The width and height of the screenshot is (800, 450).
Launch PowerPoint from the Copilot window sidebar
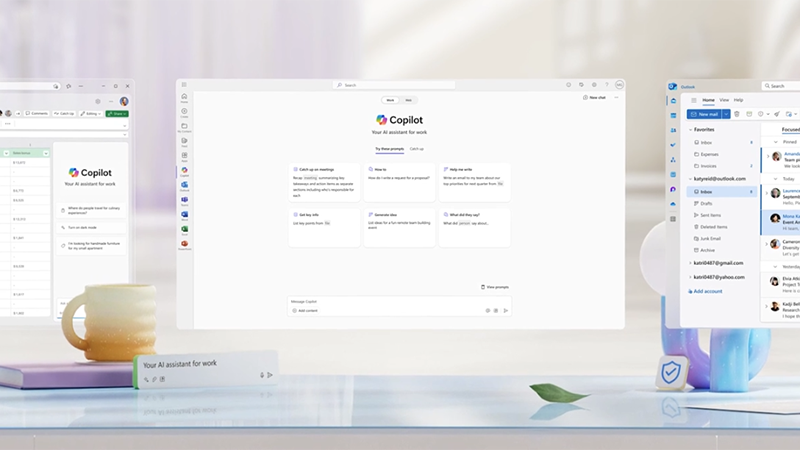(184, 245)
